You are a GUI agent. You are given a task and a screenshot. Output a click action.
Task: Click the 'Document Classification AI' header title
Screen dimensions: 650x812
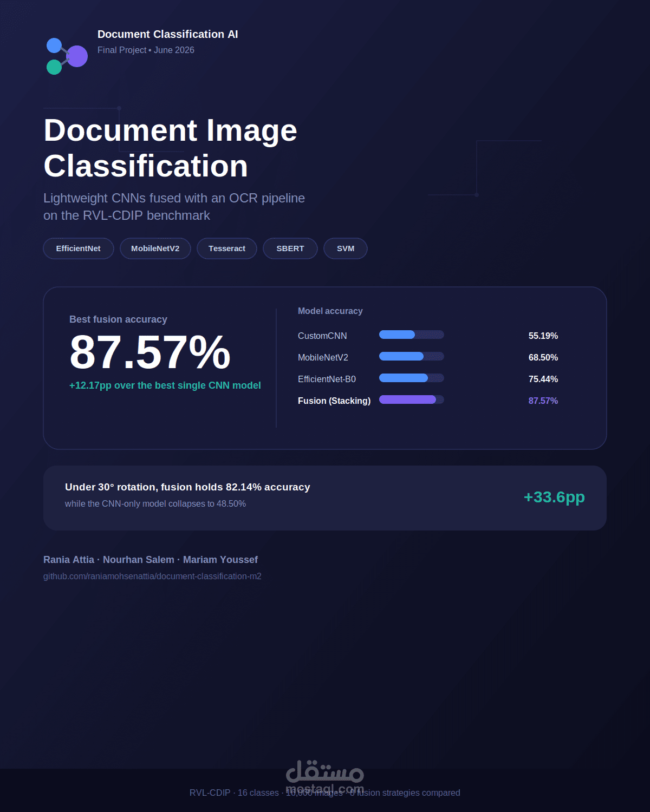tap(168, 34)
